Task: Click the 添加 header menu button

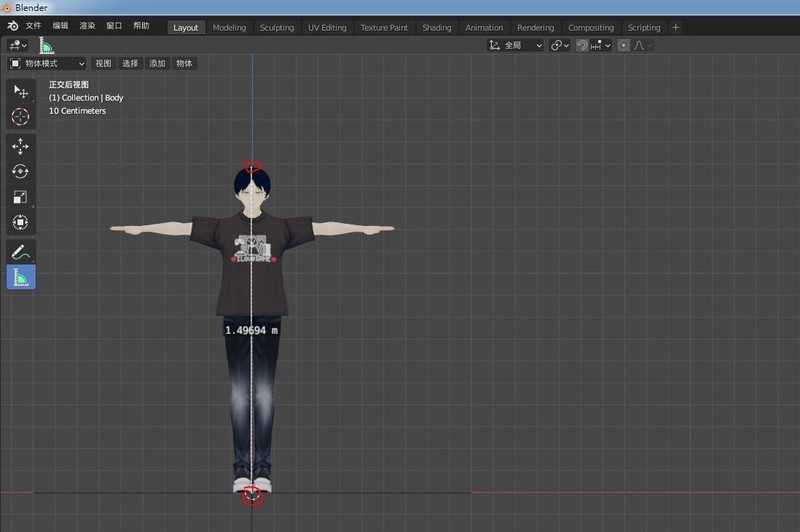Action: (157, 63)
